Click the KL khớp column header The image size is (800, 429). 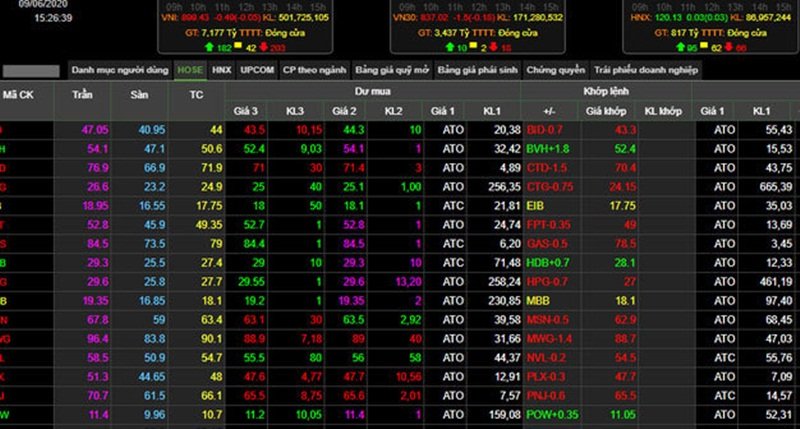(x=663, y=111)
